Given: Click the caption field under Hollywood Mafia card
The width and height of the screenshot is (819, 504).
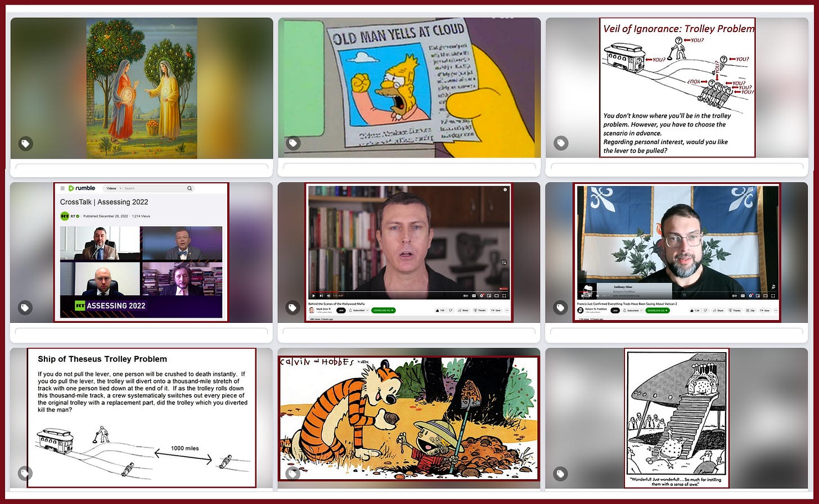Looking at the screenshot, I should (x=409, y=331).
